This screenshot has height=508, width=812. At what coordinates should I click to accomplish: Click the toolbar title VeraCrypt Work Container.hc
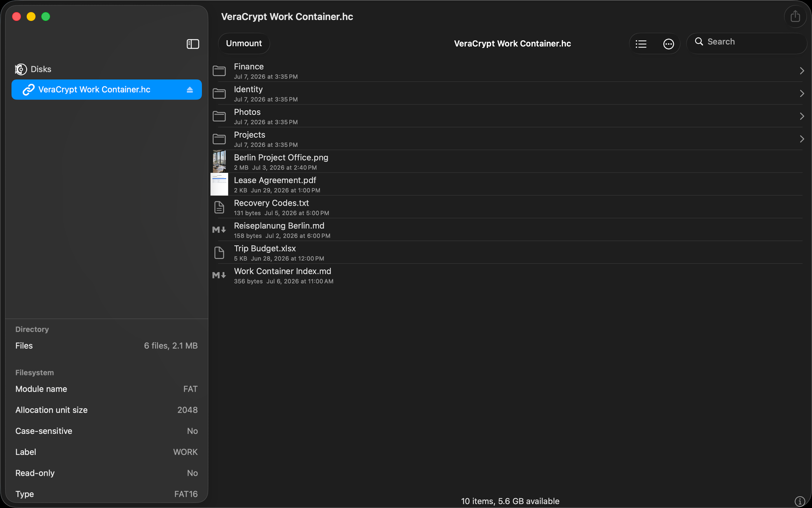(x=512, y=44)
